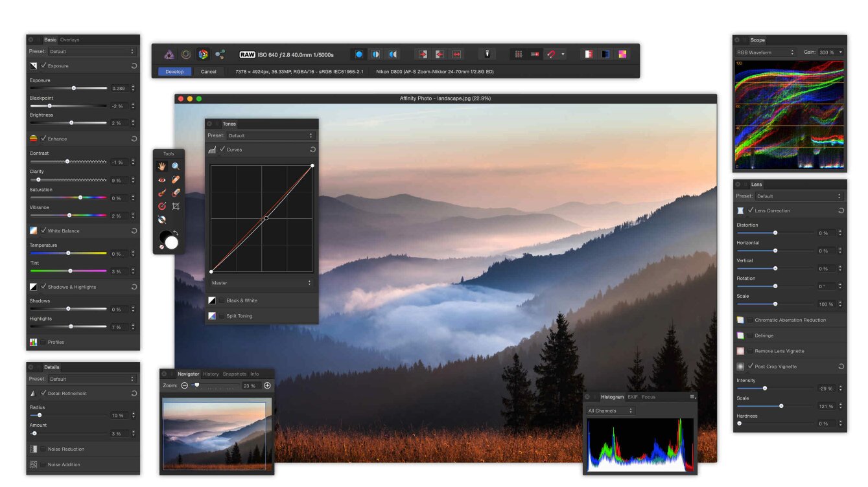This screenshot has height=487, width=868.
Task: Click the Cancel button
Action: (208, 72)
